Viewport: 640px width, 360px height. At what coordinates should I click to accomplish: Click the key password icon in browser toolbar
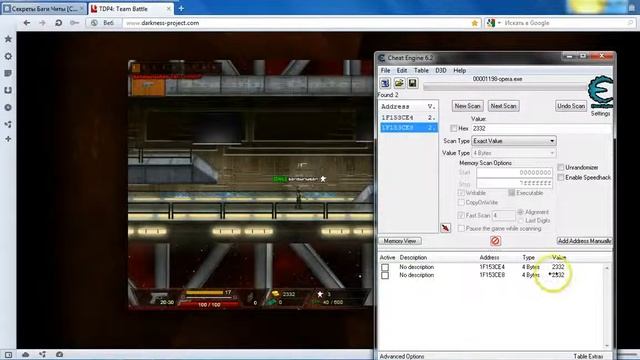[74, 23]
